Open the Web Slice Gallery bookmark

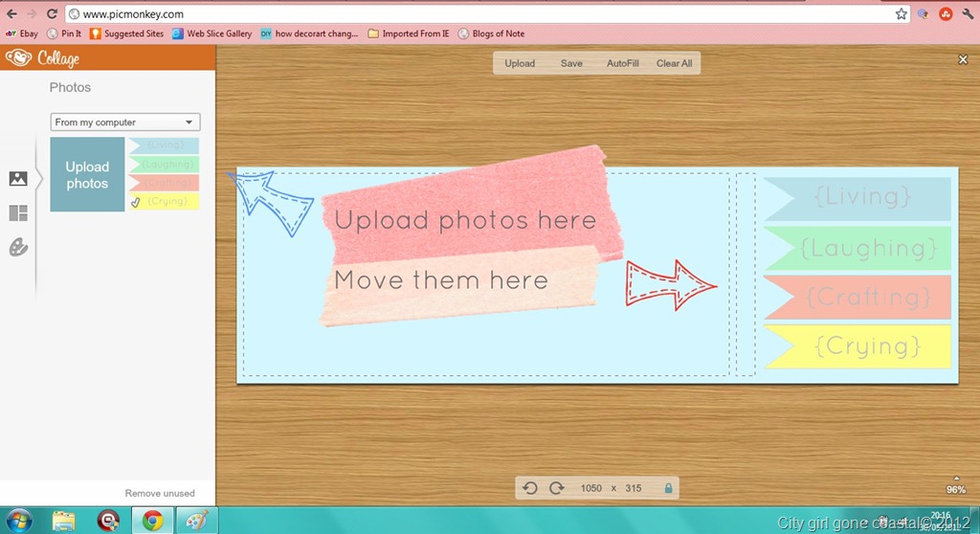(212, 33)
